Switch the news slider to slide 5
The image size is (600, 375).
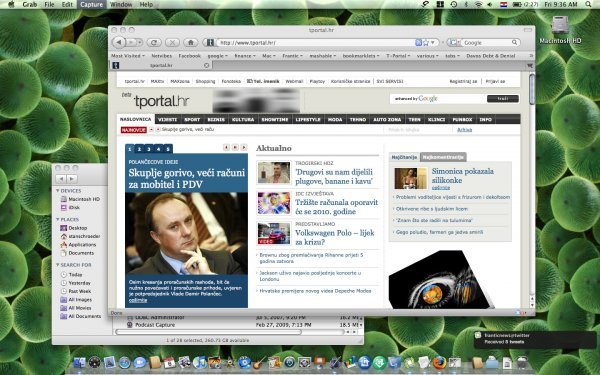pos(168,149)
